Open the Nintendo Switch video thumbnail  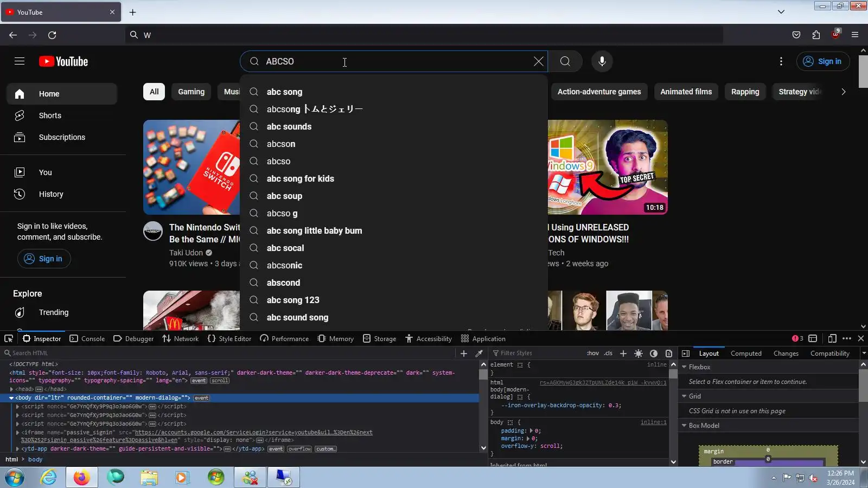tap(192, 168)
